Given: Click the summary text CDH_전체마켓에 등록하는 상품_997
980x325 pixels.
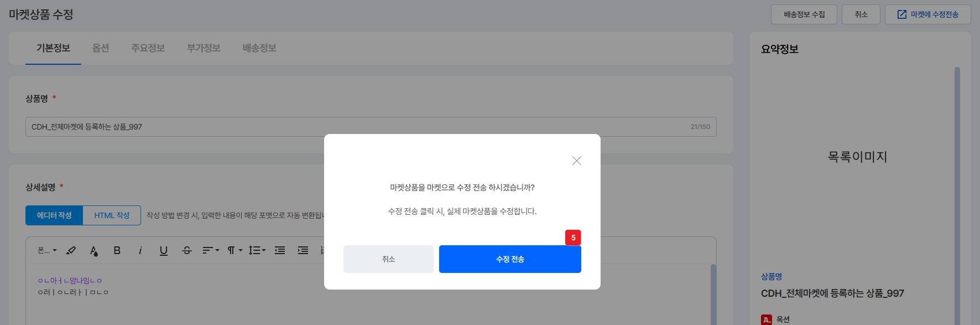Looking at the screenshot, I should [832, 293].
